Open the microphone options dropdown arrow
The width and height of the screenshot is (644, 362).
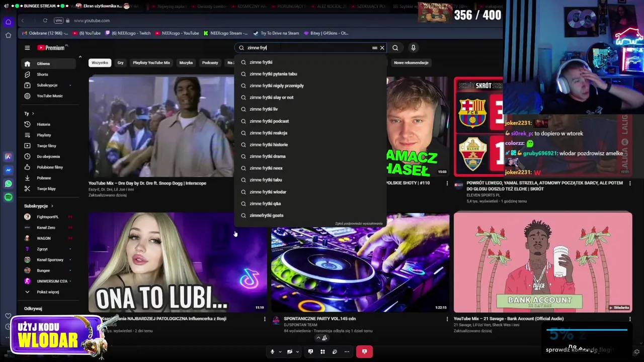pos(280,352)
